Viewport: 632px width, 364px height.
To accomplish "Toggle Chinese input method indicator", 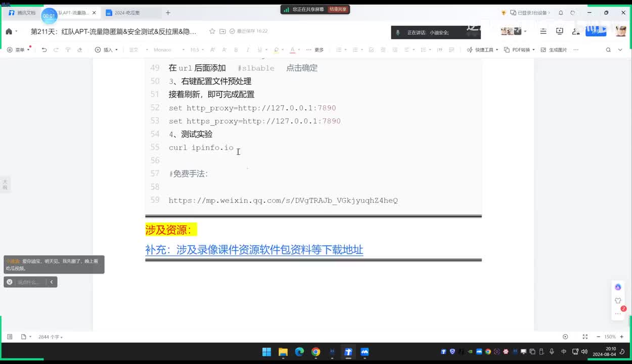I will click(564, 351).
